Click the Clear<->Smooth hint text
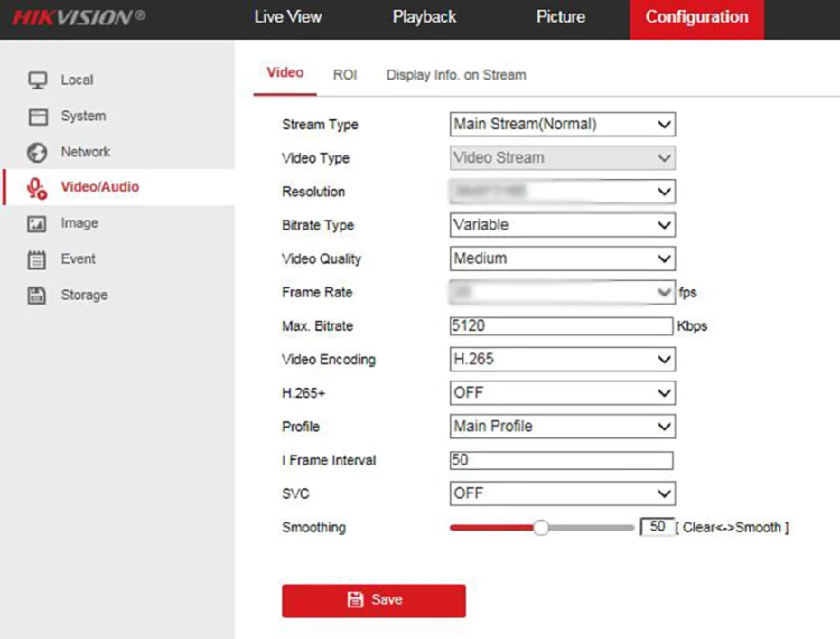 point(733,528)
